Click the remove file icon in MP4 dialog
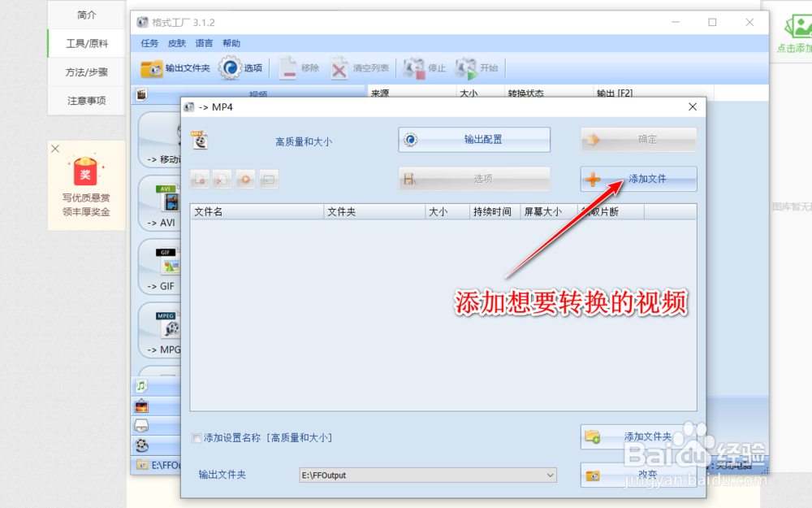Screen dimensions: 812x508 pos(200,180)
